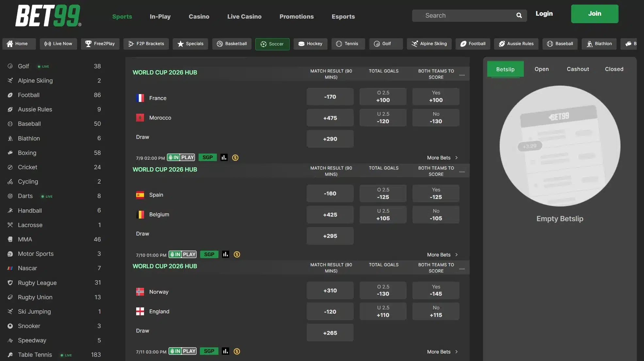Select Hockey in the sports bar
The width and height of the screenshot is (644, 361).
pos(311,44)
